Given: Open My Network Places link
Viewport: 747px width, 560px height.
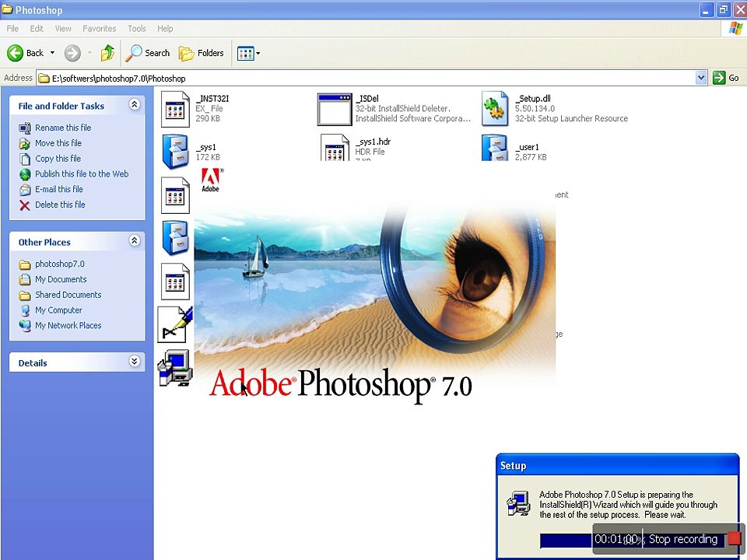Looking at the screenshot, I should pyautogui.click(x=68, y=325).
